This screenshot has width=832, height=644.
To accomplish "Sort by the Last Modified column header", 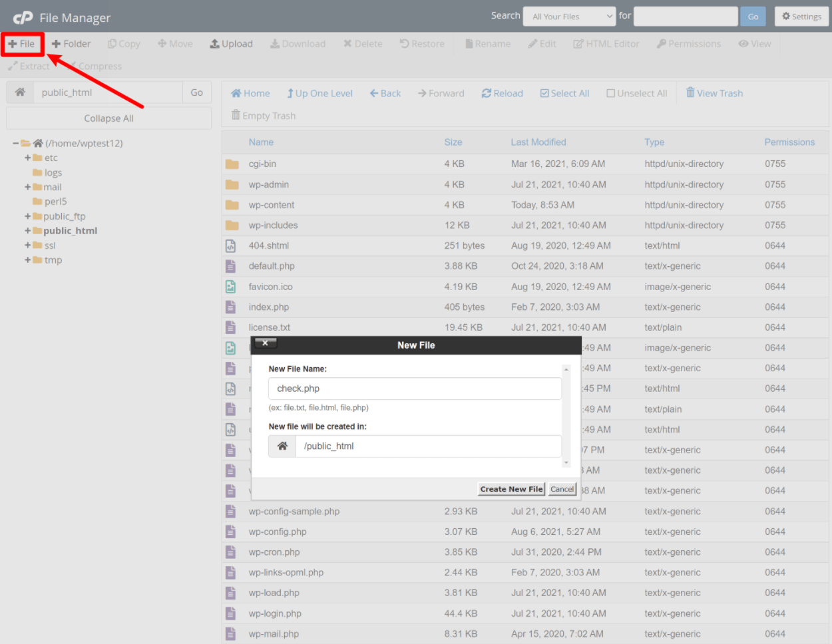I will [x=538, y=142].
